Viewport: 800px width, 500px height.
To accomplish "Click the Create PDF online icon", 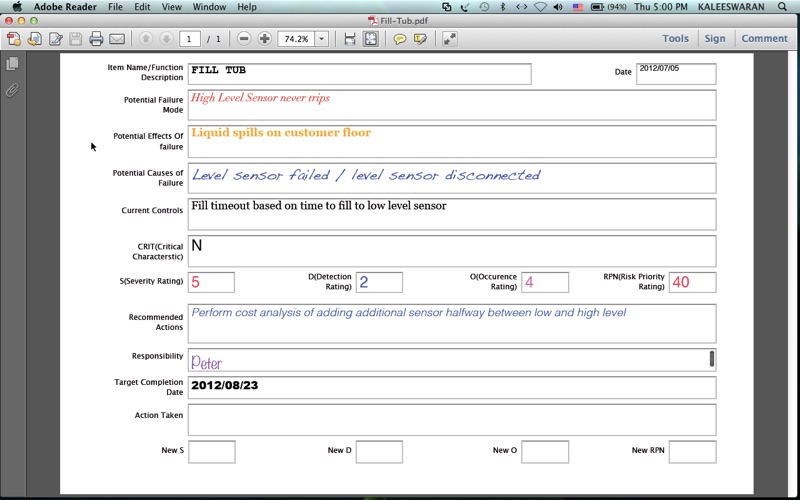I will [14, 39].
